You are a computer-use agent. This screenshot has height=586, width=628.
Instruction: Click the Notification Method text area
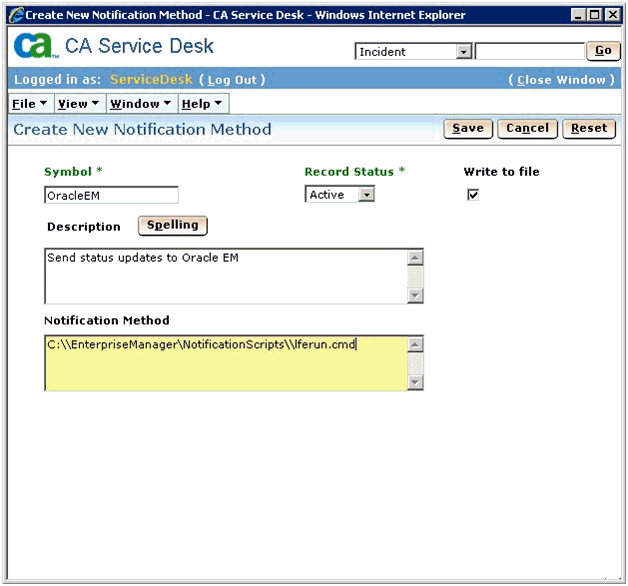(226, 363)
